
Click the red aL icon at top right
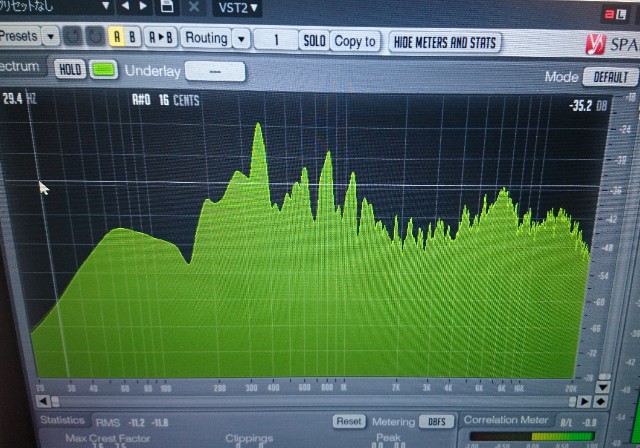[616, 15]
